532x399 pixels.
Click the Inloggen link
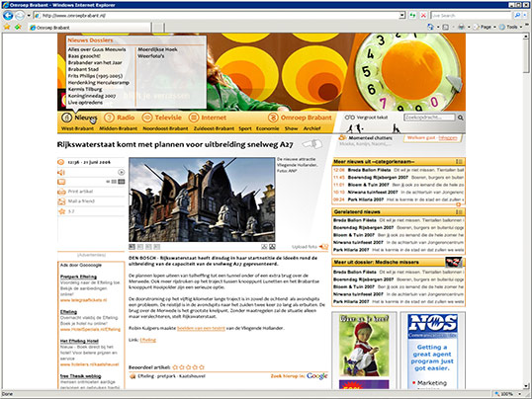coord(448,137)
